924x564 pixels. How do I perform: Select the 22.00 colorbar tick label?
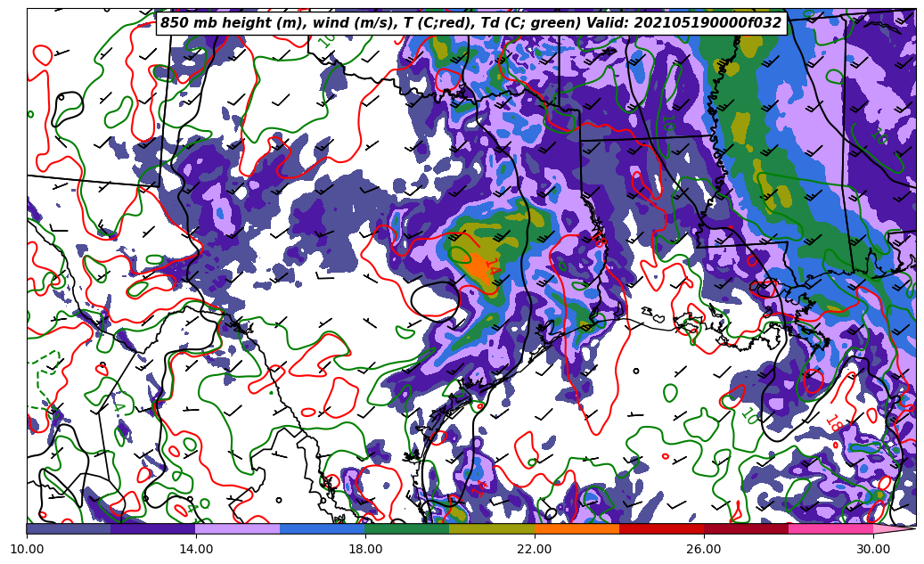[535, 549]
